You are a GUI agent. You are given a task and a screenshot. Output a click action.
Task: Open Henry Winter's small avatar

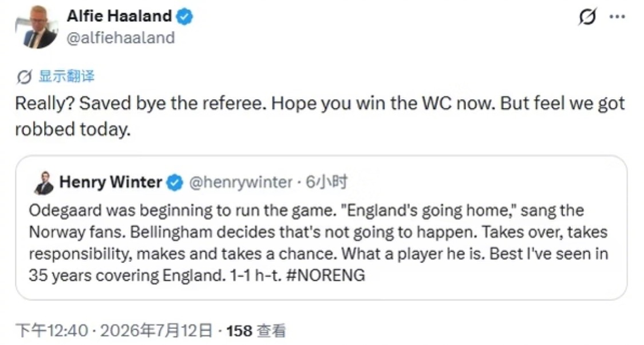(x=44, y=183)
